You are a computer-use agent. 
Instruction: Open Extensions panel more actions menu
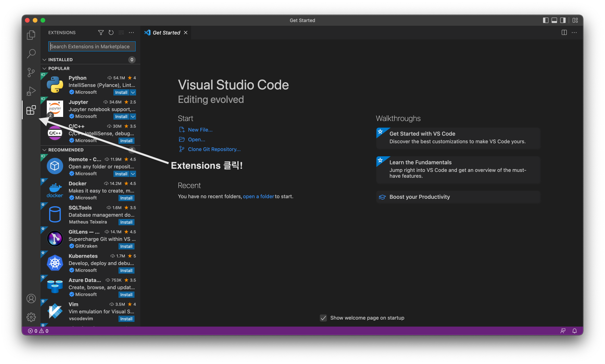131,33
